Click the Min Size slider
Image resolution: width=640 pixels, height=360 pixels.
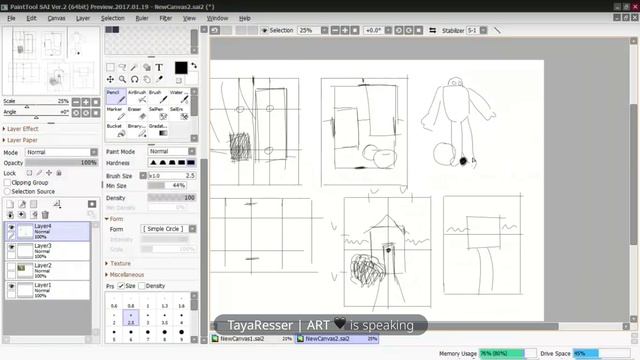tap(167, 185)
